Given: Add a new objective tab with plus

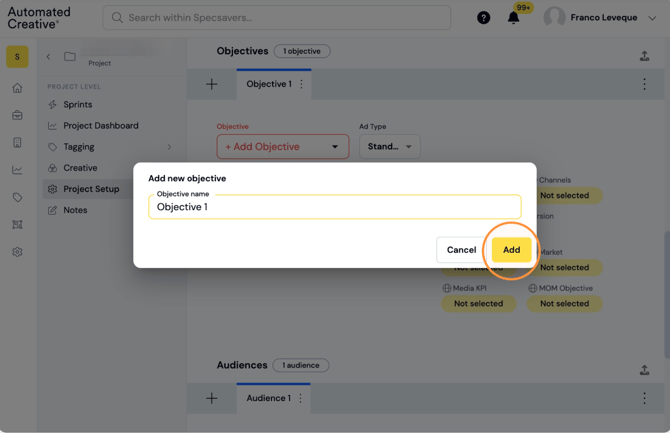Looking at the screenshot, I should click(212, 84).
